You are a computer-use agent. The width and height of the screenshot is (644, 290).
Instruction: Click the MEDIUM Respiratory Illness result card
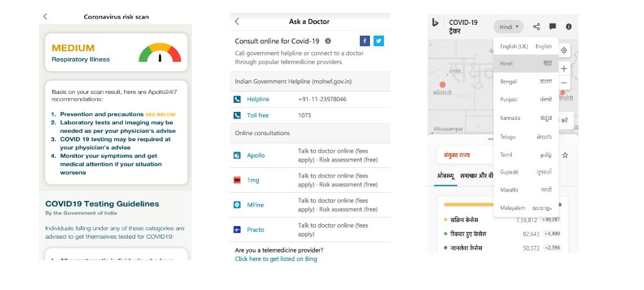tap(116, 53)
